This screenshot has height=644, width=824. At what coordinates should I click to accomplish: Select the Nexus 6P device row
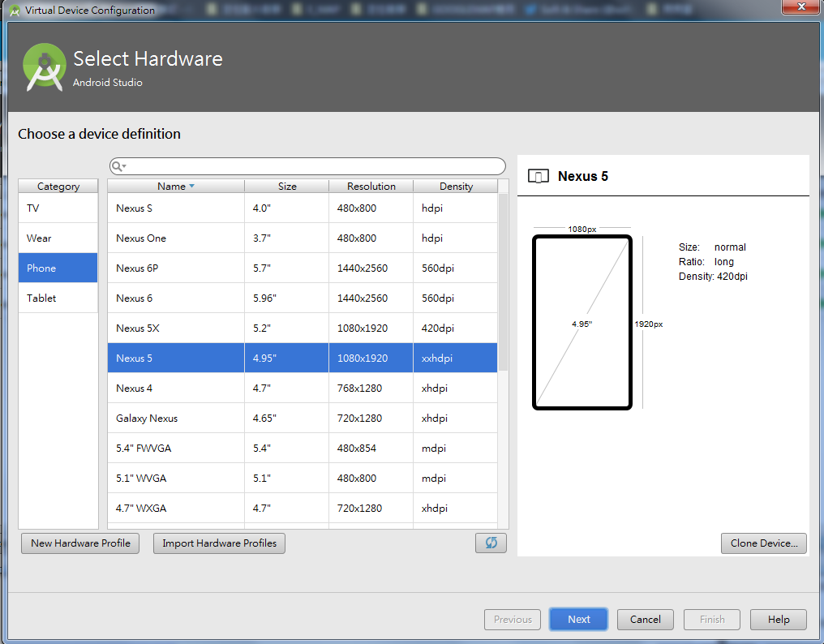tap(303, 268)
